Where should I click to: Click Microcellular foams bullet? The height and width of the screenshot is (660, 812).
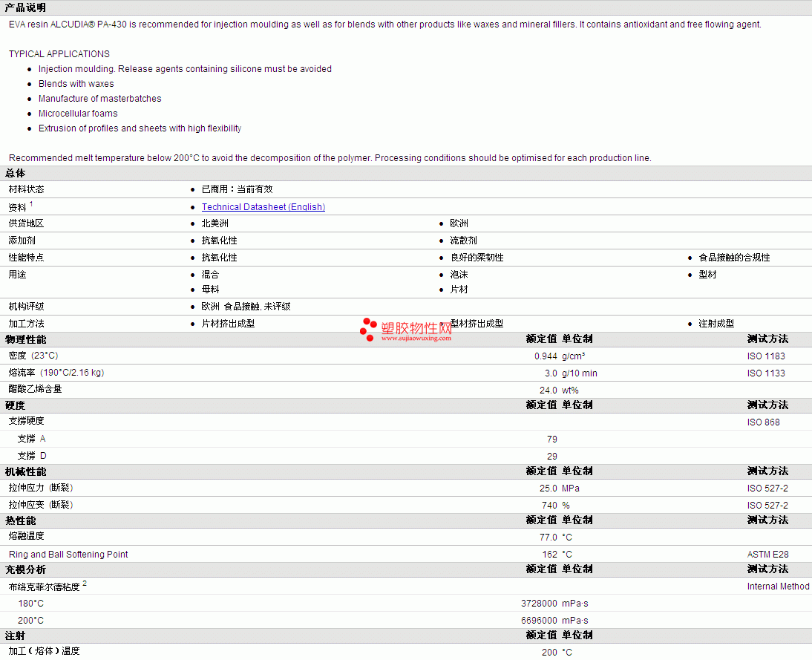coord(78,114)
